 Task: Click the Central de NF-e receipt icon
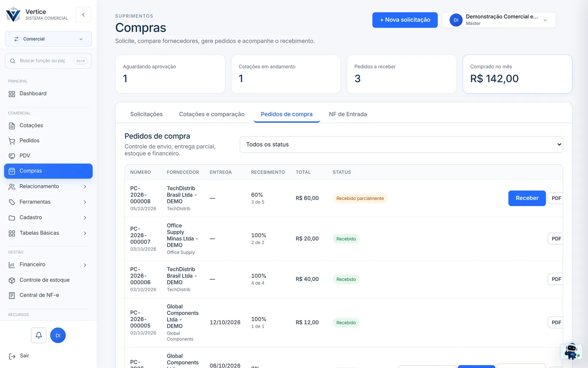(12, 296)
